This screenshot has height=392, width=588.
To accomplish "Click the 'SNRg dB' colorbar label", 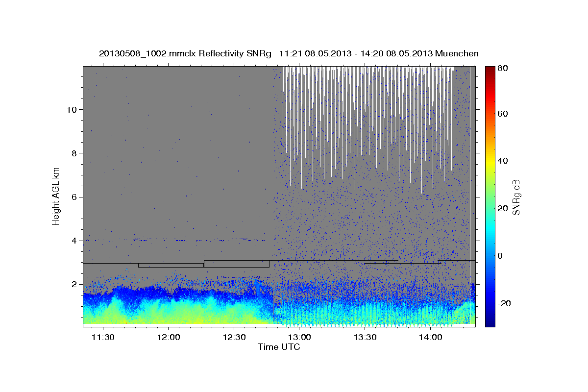I will coord(516,197).
